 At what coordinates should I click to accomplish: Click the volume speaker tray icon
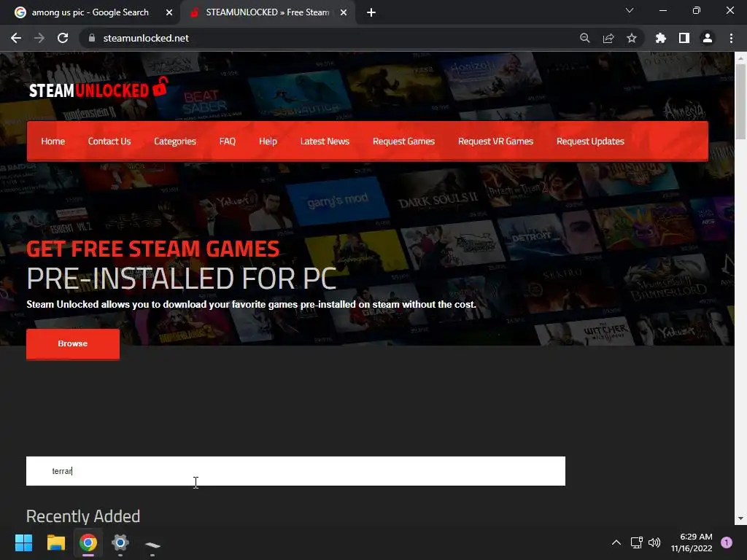tap(654, 542)
